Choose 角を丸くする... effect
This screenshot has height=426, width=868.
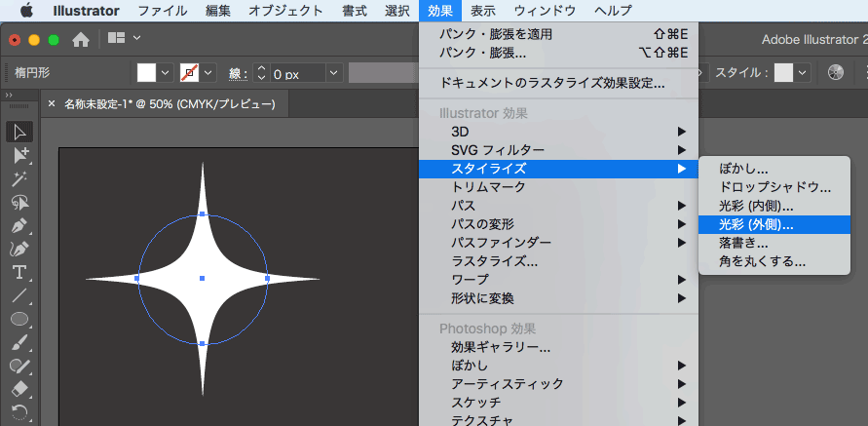tap(774, 261)
